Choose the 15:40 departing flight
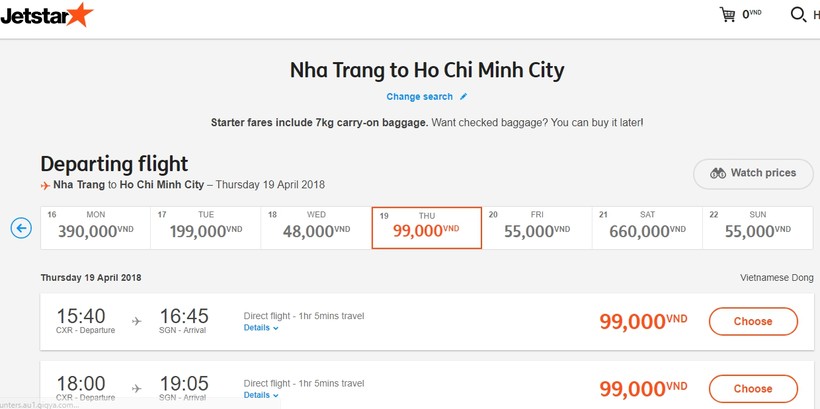 [753, 322]
